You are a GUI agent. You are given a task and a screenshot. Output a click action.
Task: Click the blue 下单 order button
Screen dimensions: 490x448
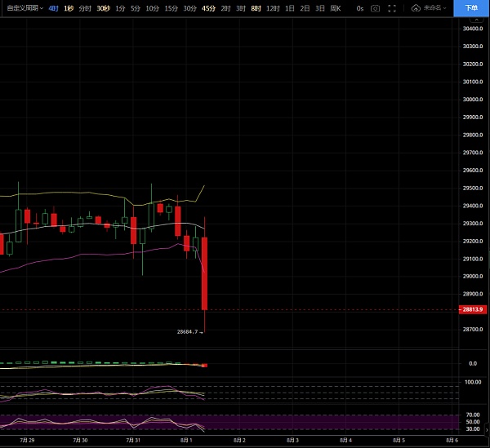(471, 8)
